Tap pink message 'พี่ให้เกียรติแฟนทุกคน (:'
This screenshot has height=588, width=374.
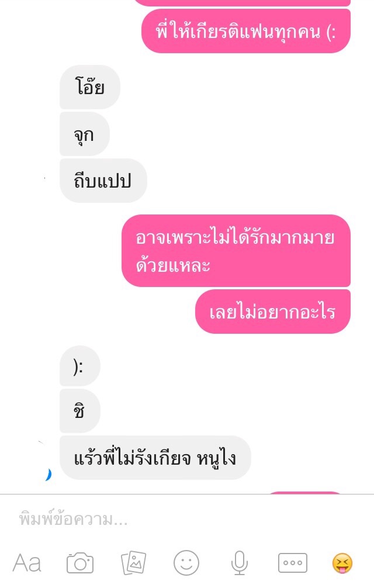coord(246,31)
